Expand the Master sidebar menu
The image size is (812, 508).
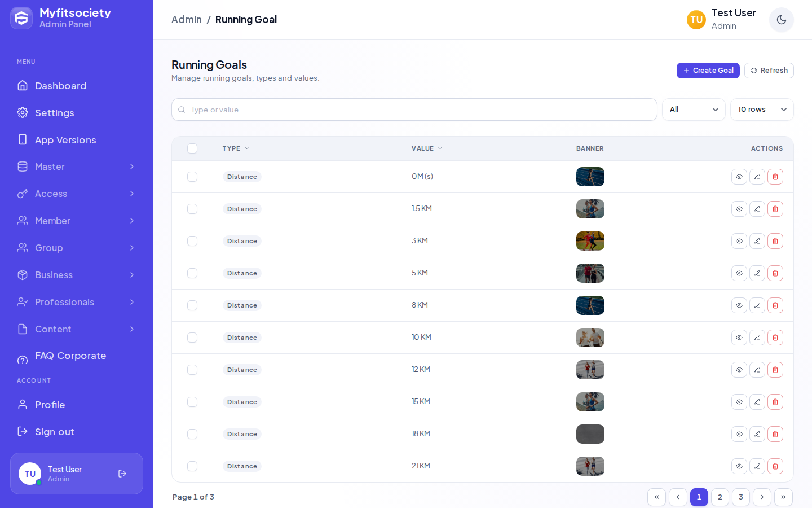pyautogui.click(x=77, y=167)
